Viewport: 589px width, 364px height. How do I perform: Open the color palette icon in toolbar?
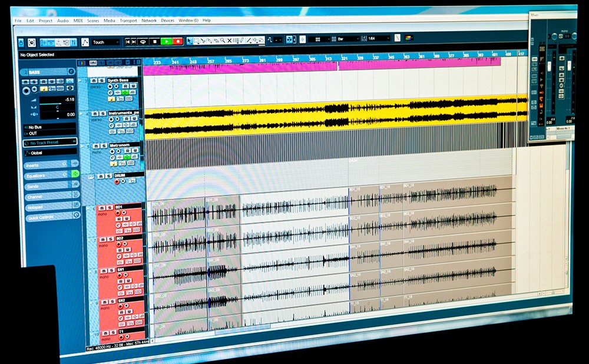[x=409, y=38]
